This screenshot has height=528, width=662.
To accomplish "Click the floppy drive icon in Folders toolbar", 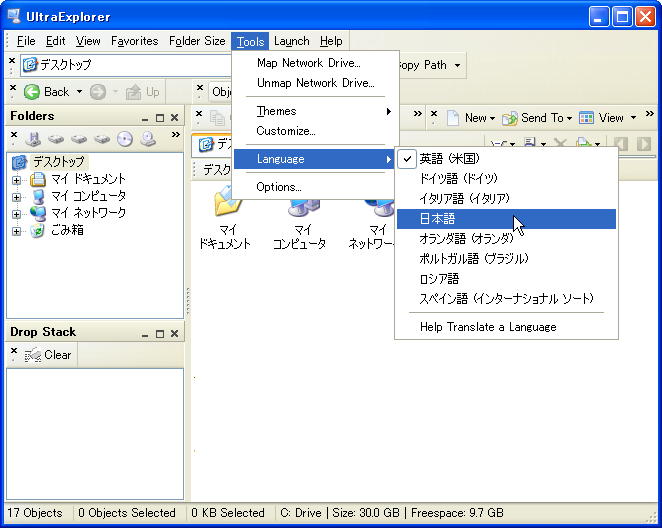I will (x=33, y=139).
